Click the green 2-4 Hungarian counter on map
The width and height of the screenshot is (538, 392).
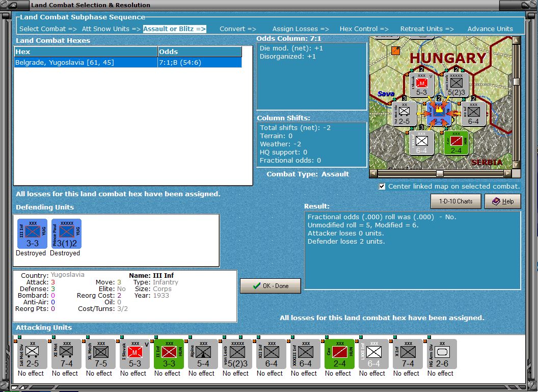click(x=456, y=143)
